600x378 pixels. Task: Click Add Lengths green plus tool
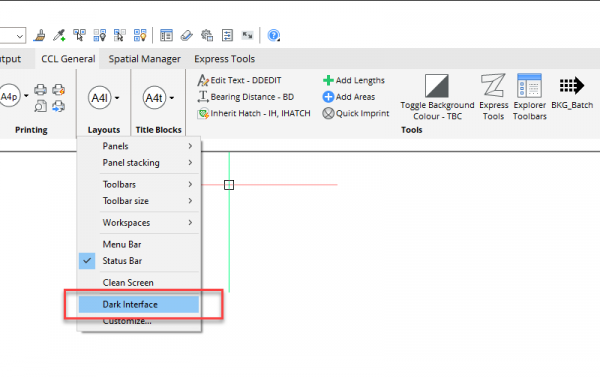point(354,80)
